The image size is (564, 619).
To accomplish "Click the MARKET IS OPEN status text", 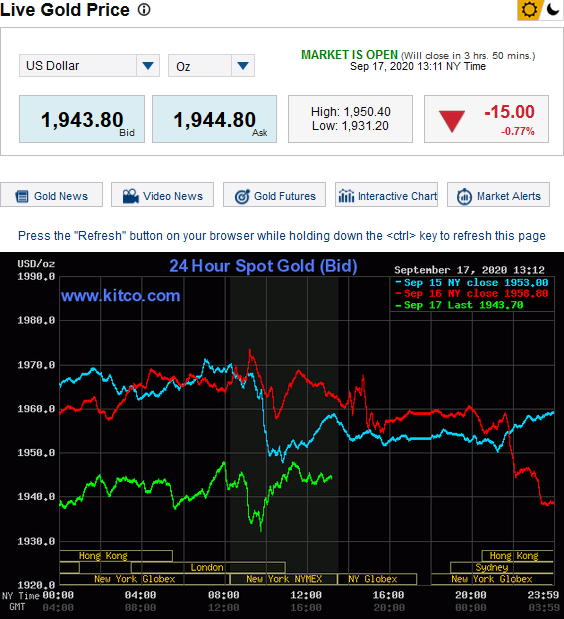I will pos(349,55).
